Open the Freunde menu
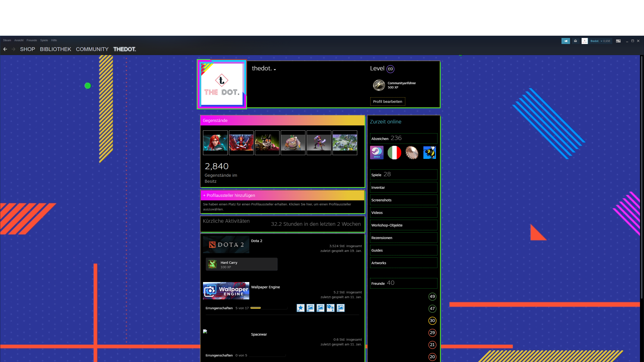The width and height of the screenshot is (644, 362). (32, 40)
